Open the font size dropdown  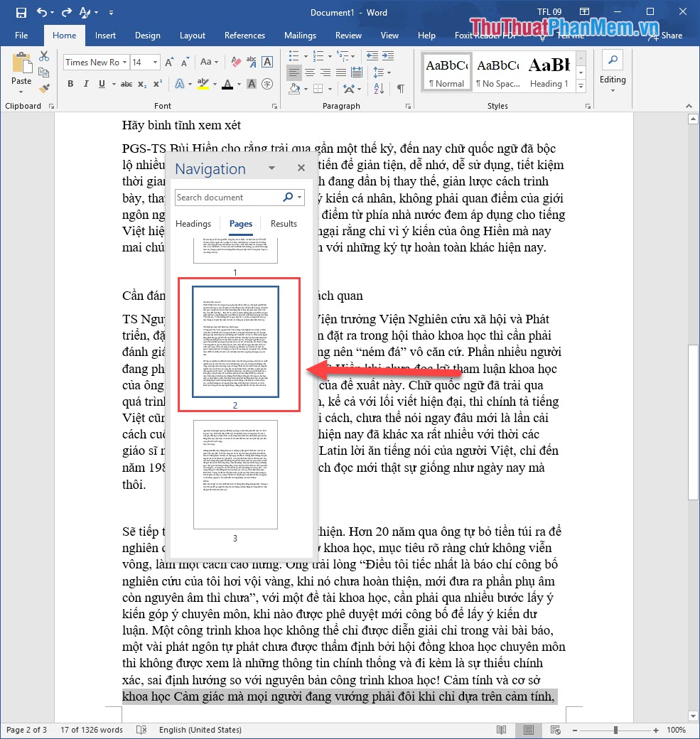[155, 63]
